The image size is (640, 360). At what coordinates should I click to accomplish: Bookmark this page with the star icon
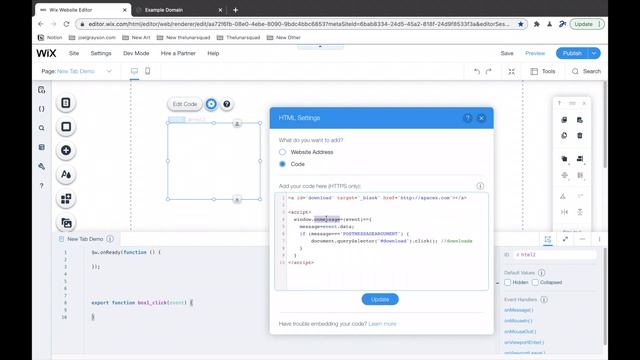520,24
